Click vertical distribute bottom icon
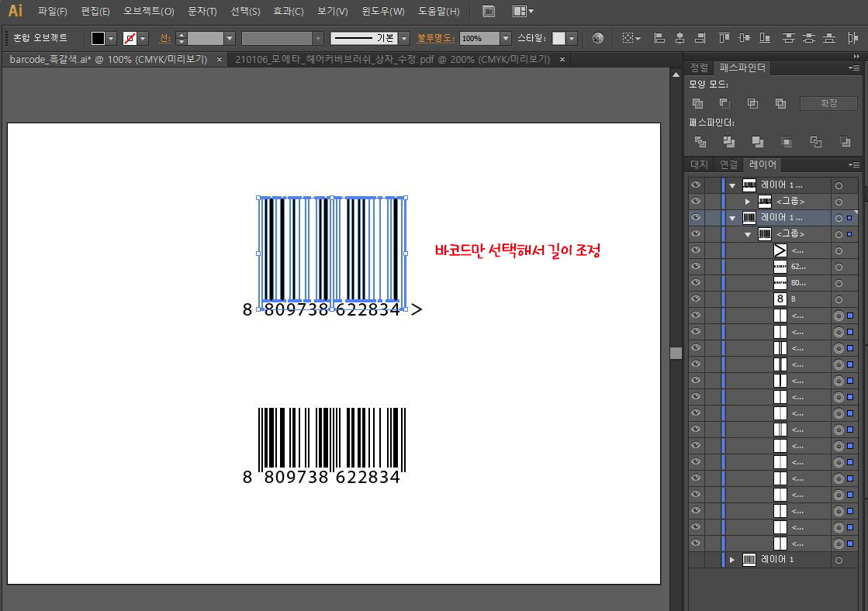 [829, 38]
